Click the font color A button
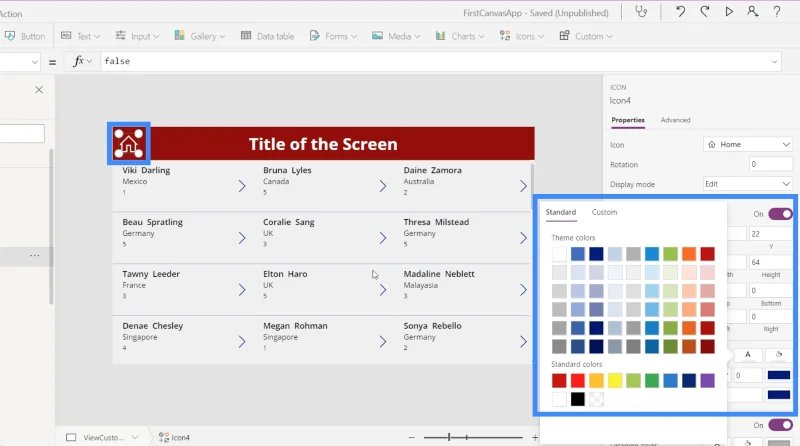This screenshot has height=446, width=800. coord(748,355)
